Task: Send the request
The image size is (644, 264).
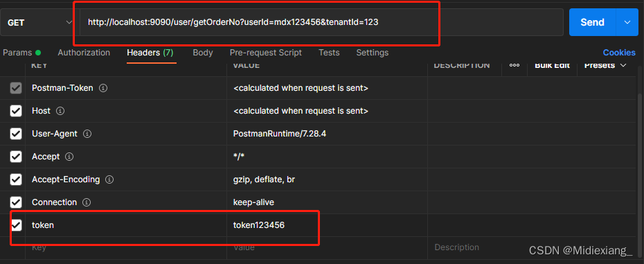Action: click(x=592, y=23)
